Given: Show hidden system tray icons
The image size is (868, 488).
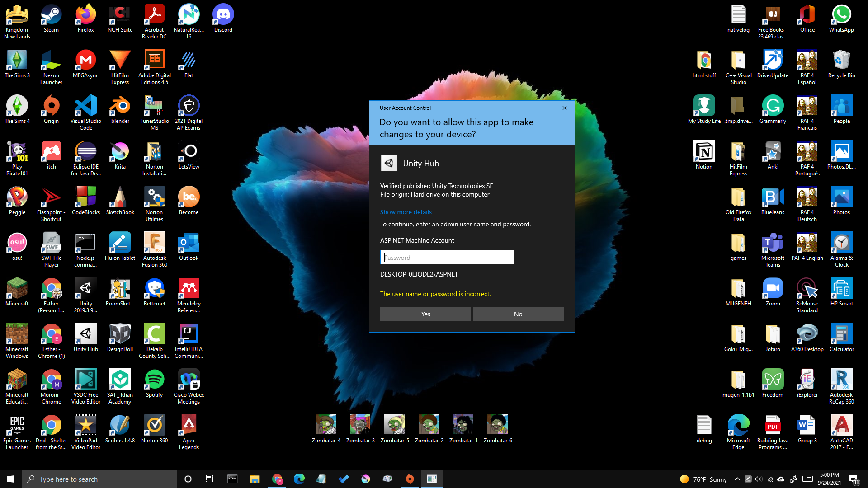Looking at the screenshot, I should (x=737, y=479).
